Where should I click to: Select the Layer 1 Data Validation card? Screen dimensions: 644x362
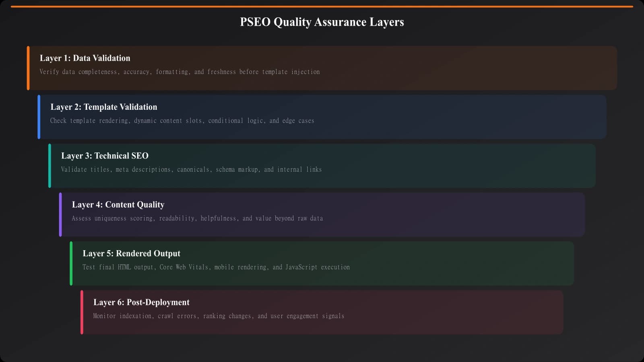(322, 67)
